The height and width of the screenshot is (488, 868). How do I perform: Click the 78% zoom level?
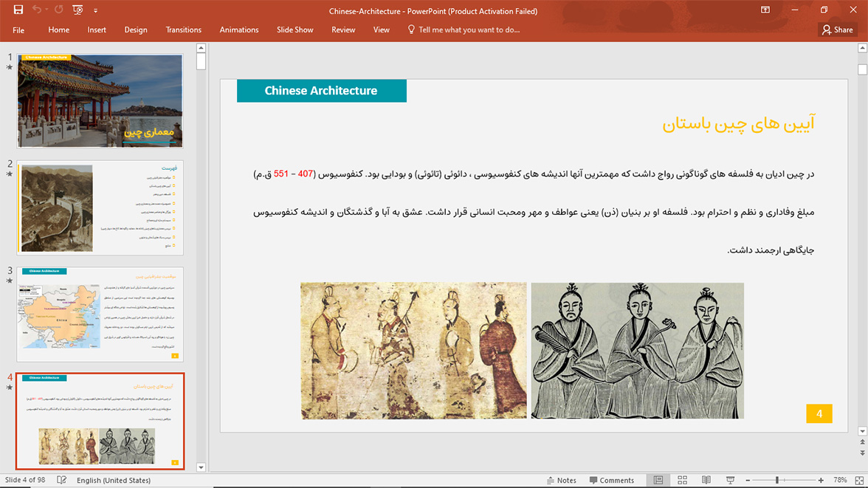[x=840, y=480]
